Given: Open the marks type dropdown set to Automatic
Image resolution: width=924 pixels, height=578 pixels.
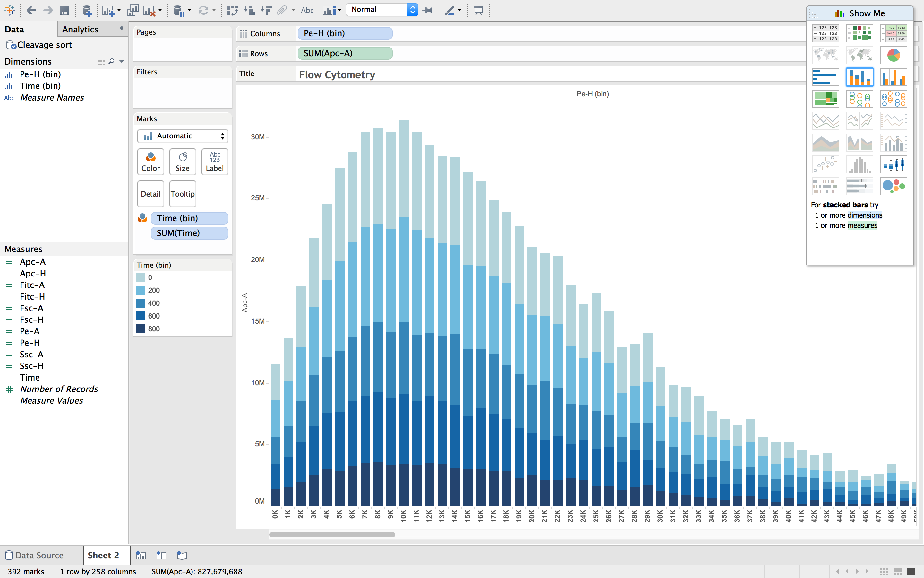Looking at the screenshot, I should click(x=183, y=136).
